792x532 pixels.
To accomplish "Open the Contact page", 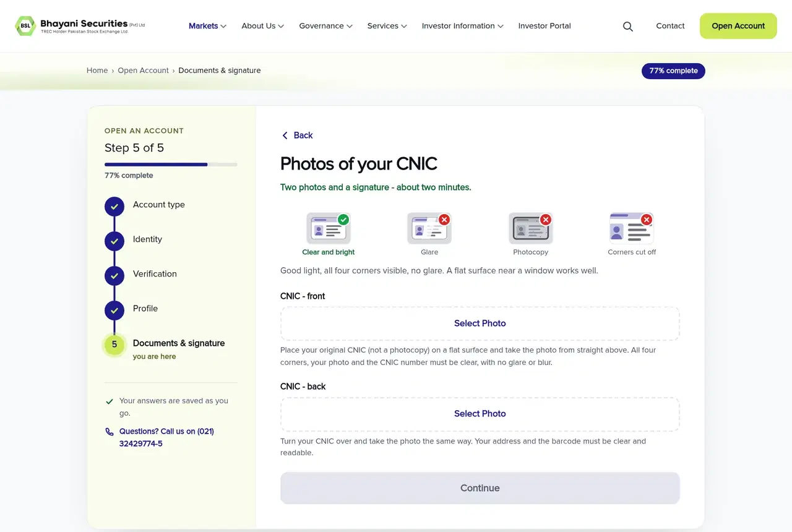I will 670,26.
